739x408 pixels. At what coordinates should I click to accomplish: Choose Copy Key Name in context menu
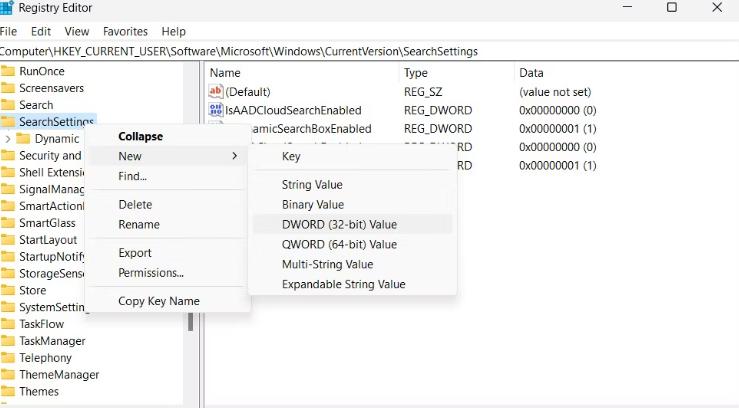(167, 301)
